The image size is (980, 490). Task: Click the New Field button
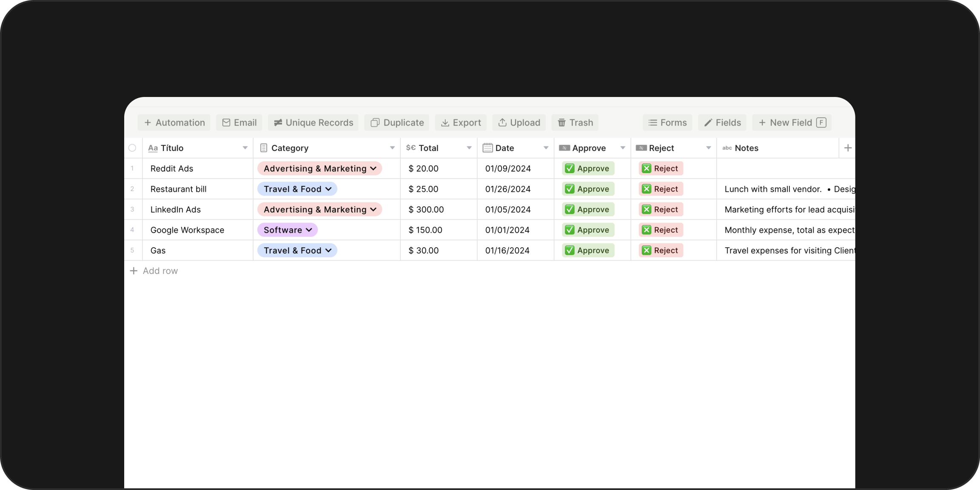click(x=792, y=122)
